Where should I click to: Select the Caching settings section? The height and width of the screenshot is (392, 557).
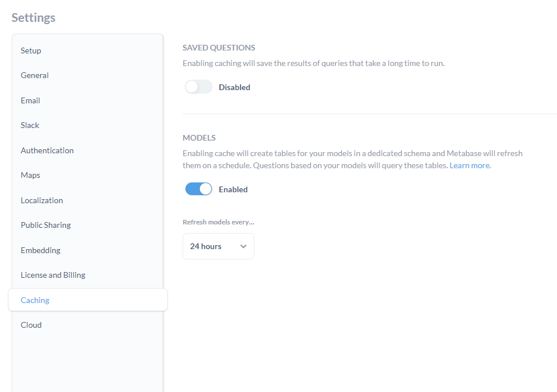35,300
